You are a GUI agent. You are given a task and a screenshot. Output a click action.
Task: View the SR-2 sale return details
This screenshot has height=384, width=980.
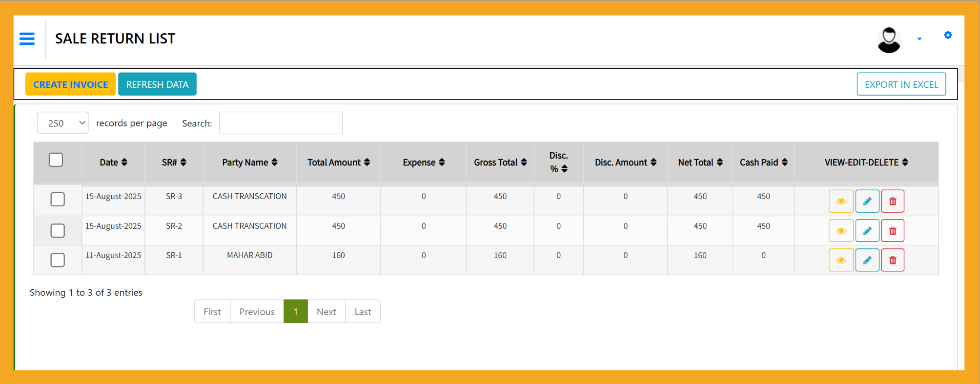[x=841, y=231]
